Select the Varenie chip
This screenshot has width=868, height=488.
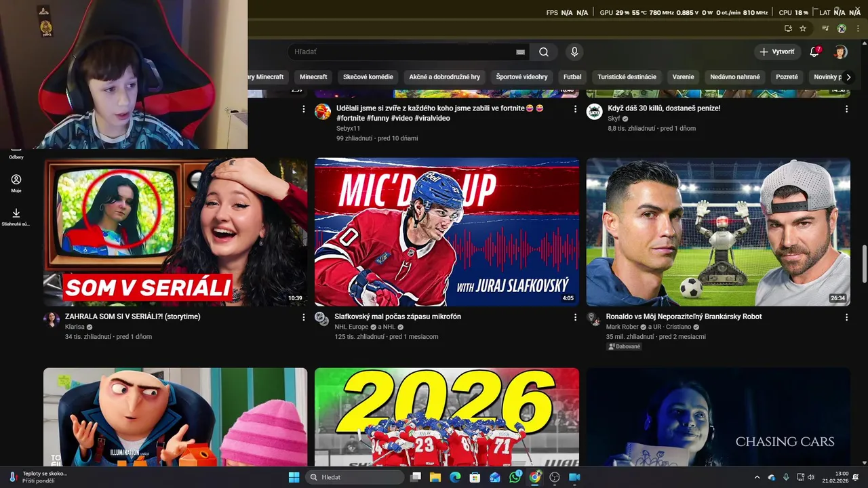tap(683, 77)
